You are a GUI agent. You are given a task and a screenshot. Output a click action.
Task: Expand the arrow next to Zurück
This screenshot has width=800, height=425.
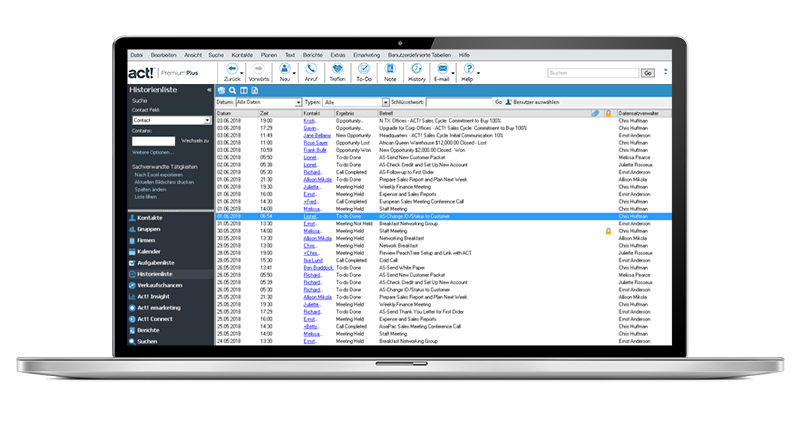click(x=242, y=73)
